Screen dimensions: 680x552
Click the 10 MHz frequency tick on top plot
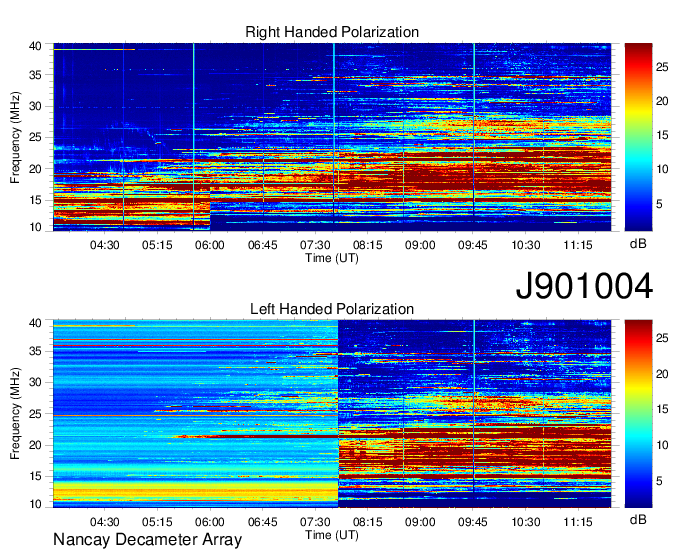(x=36, y=227)
